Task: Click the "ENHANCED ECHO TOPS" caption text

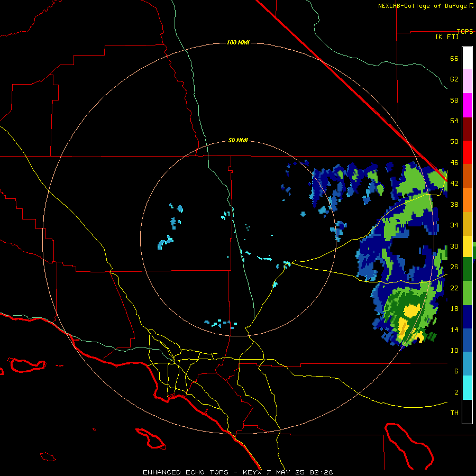Action: pos(186,472)
